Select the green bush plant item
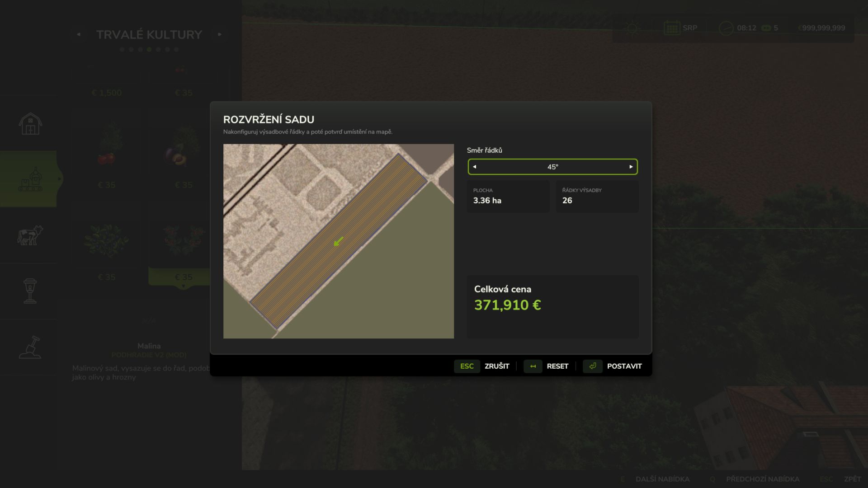The width and height of the screenshot is (868, 488). coord(107,242)
